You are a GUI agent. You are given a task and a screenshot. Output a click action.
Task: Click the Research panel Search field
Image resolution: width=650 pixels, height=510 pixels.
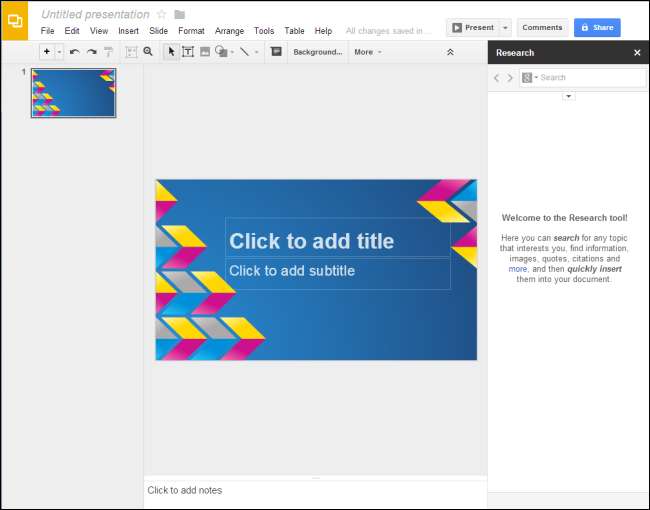(590, 77)
